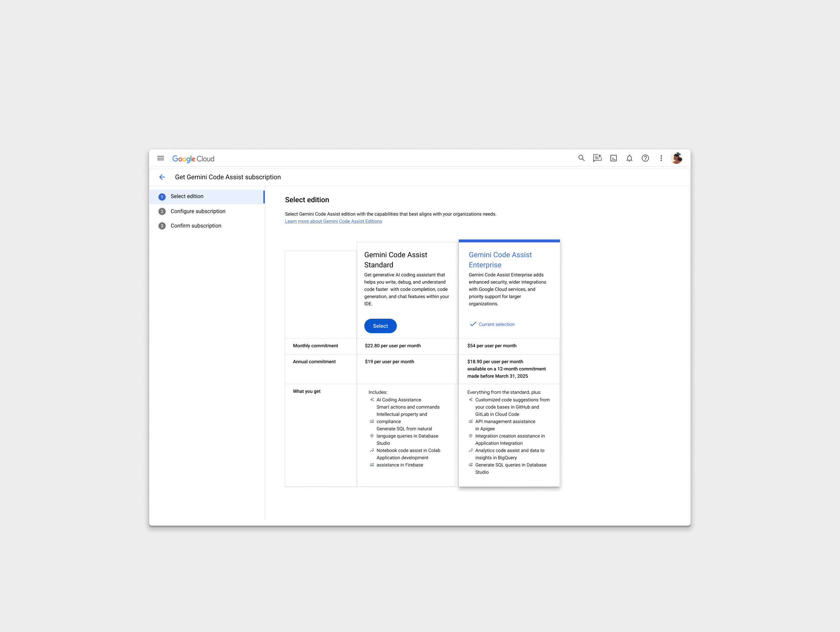
Task: Click the Gemini Code Assist Standard heading
Action: (x=395, y=260)
